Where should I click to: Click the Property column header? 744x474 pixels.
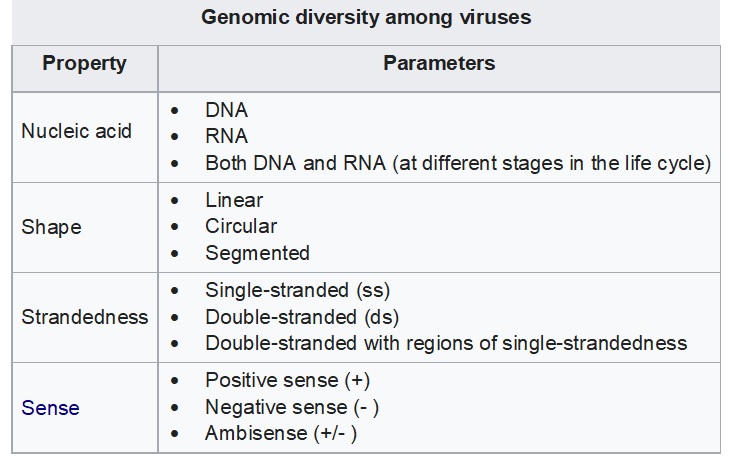(84, 64)
